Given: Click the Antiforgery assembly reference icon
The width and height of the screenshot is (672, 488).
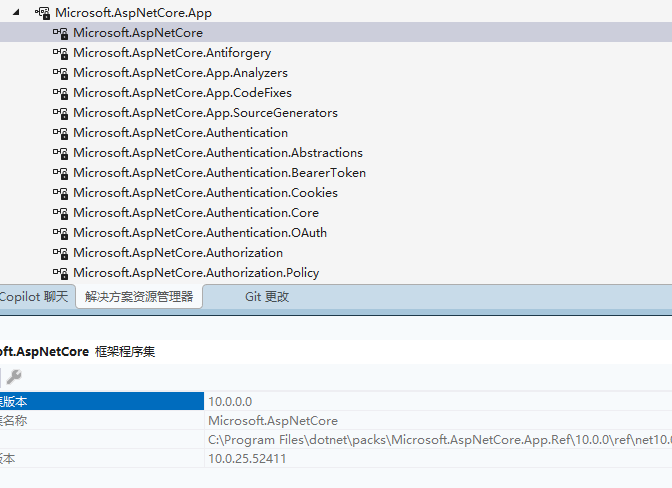Looking at the screenshot, I should pyautogui.click(x=60, y=53).
